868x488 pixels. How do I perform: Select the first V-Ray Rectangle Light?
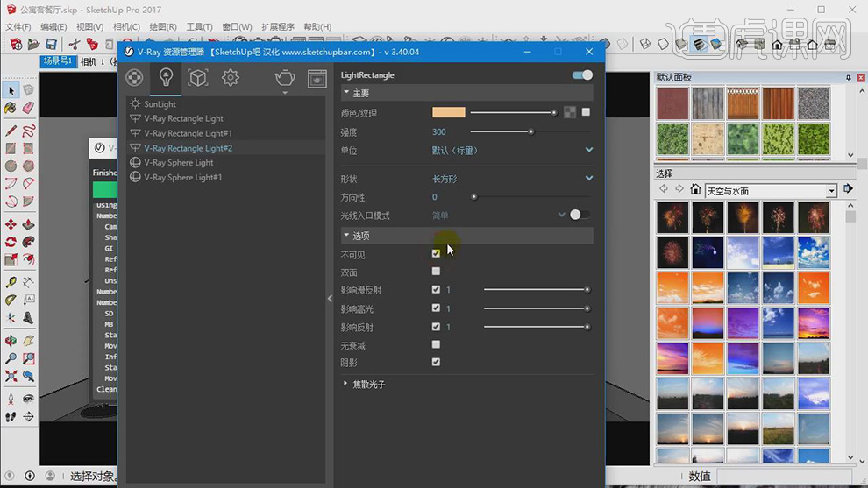click(x=226, y=118)
